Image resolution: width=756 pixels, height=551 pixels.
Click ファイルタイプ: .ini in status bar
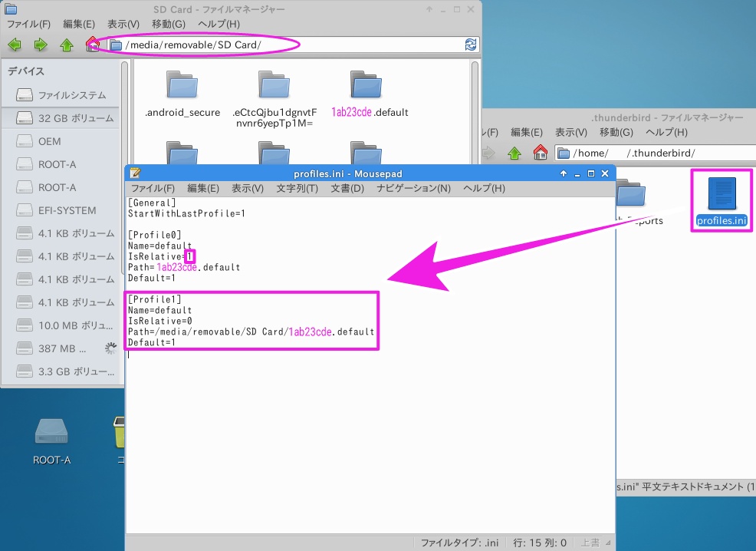[460, 543]
